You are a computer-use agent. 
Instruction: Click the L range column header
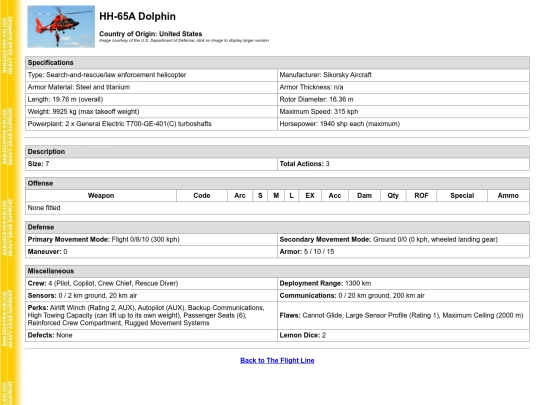click(x=292, y=196)
